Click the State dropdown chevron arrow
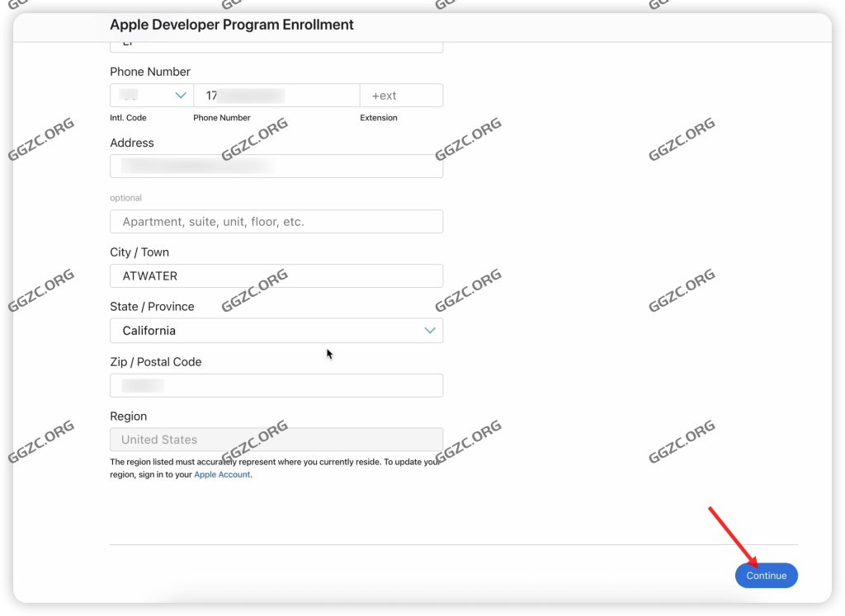The height and width of the screenshot is (616, 845). pyautogui.click(x=429, y=330)
